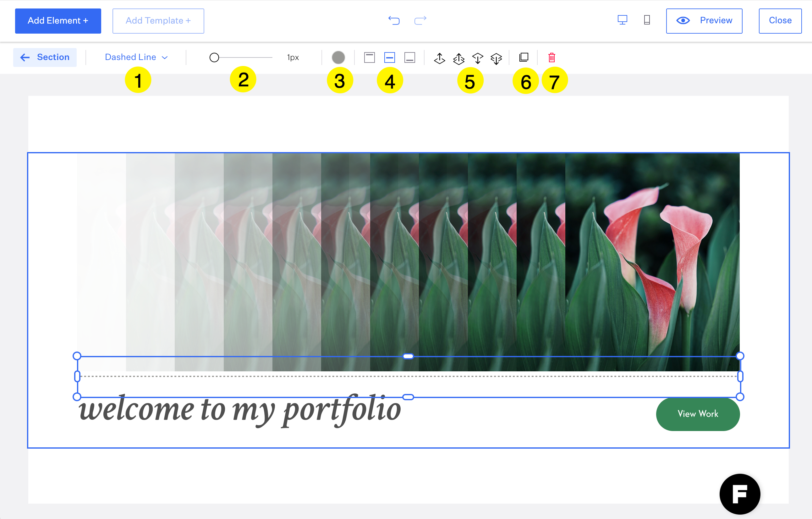The width and height of the screenshot is (812, 519).
Task: Switch to mobile editing view
Action: coord(646,20)
